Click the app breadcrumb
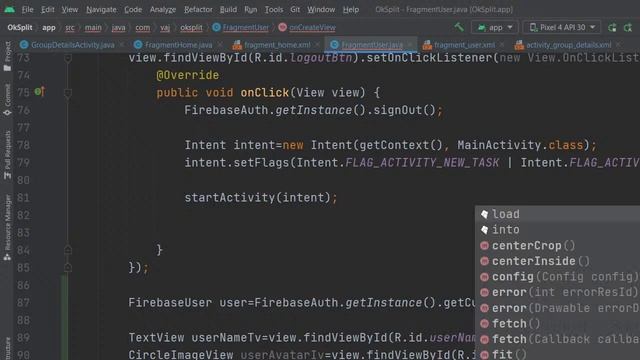The image size is (640, 360). click(49, 27)
